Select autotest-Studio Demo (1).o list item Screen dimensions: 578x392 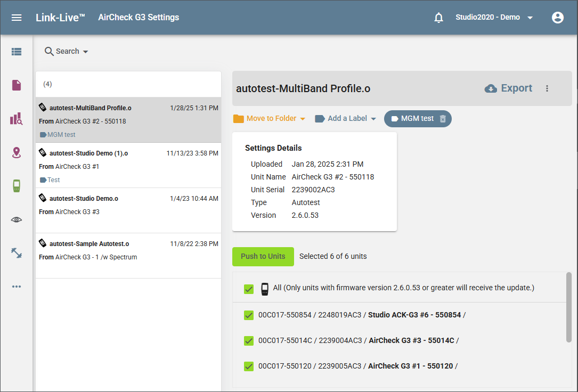point(128,166)
